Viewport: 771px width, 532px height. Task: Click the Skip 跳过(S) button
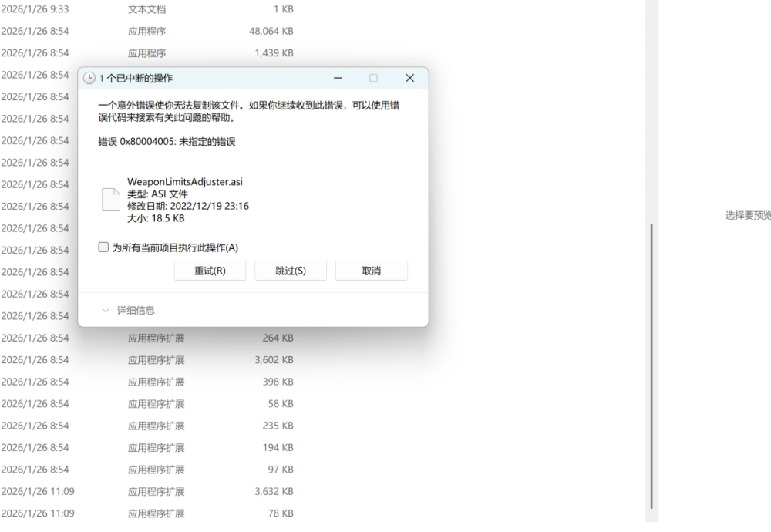(x=291, y=270)
